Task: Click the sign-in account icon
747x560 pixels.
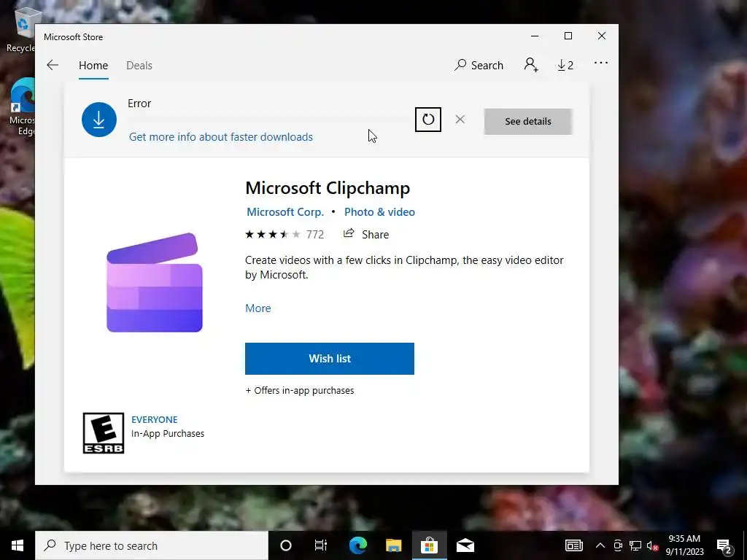Action: pyautogui.click(x=531, y=65)
